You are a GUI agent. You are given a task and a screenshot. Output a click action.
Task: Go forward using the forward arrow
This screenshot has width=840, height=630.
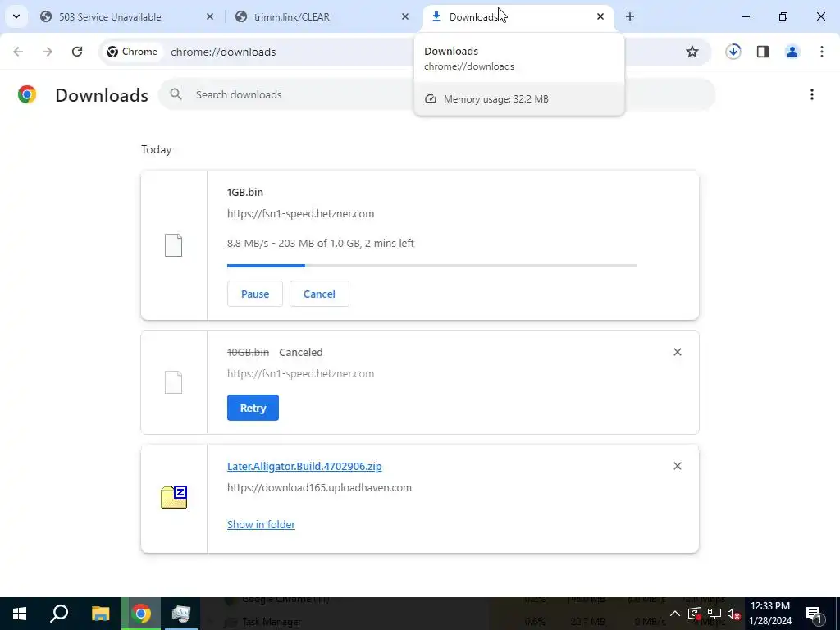[x=48, y=52]
